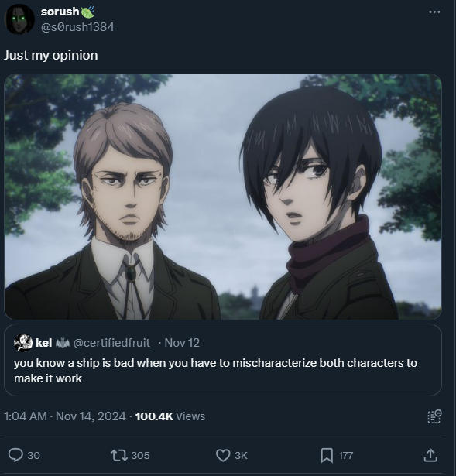Screen dimensions: 456x476
Task: Open the @certifiedfruit_ handle
Action: tap(114, 343)
